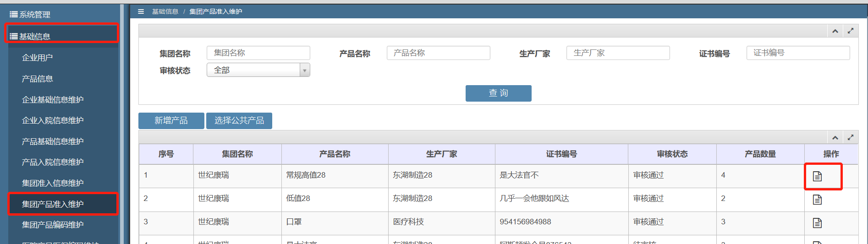Image resolution: width=868 pixels, height=244 pixels.
Task: Click 东湖制造28 in the 低值28 row
Action: click(x=412, y=198)
